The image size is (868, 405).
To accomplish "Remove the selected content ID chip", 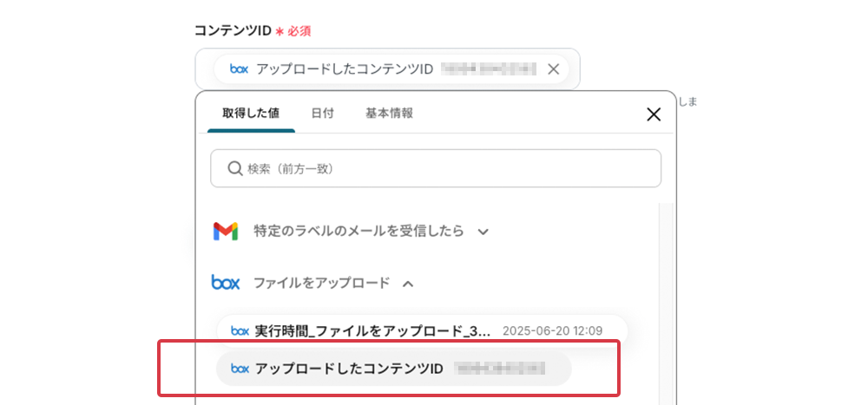I will pos(553,69).
